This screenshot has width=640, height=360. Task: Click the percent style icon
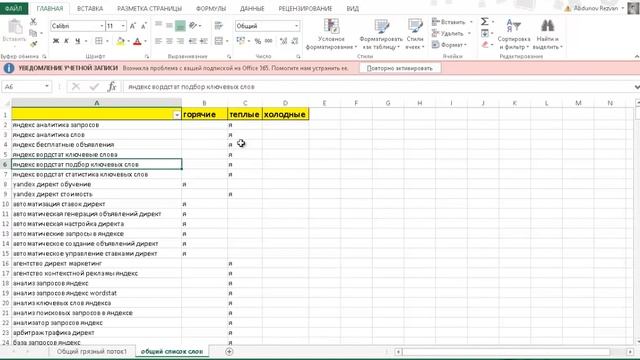click(x=258, y=41)
